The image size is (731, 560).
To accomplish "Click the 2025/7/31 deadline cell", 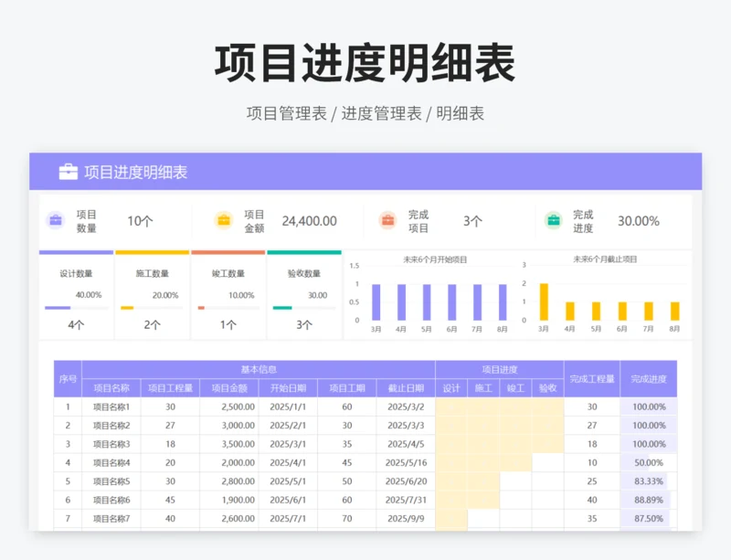I will [x=406, y=500].
